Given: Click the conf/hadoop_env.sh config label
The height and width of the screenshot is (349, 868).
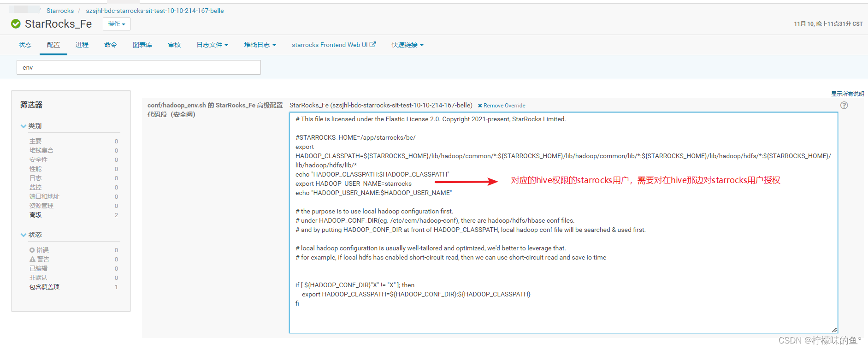Looking at the screenshot, I should (x=215, y=110).
